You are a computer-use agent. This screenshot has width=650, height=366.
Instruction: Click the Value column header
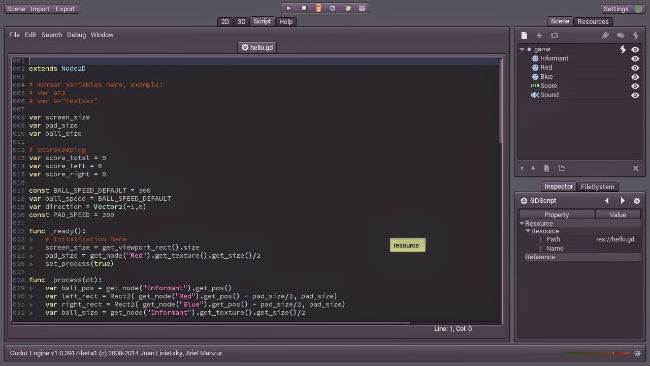pos(618,215)
